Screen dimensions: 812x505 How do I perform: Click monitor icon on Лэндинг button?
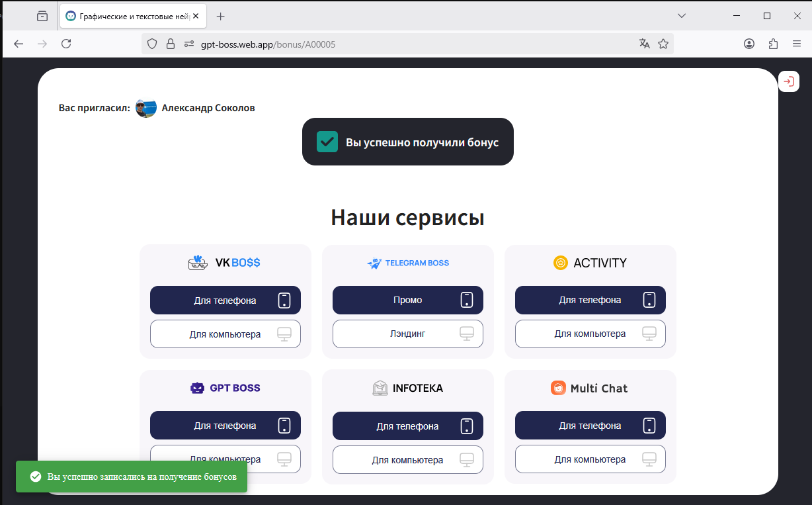click(x=467, y=334)
